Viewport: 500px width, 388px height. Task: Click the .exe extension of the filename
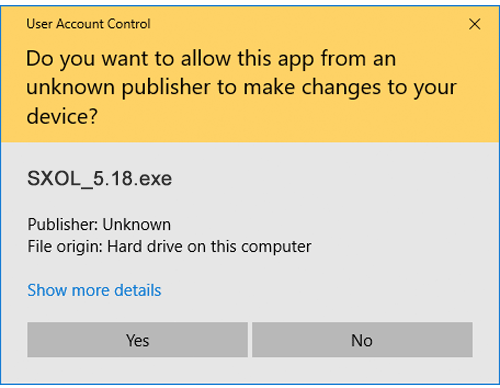point(152,179)
